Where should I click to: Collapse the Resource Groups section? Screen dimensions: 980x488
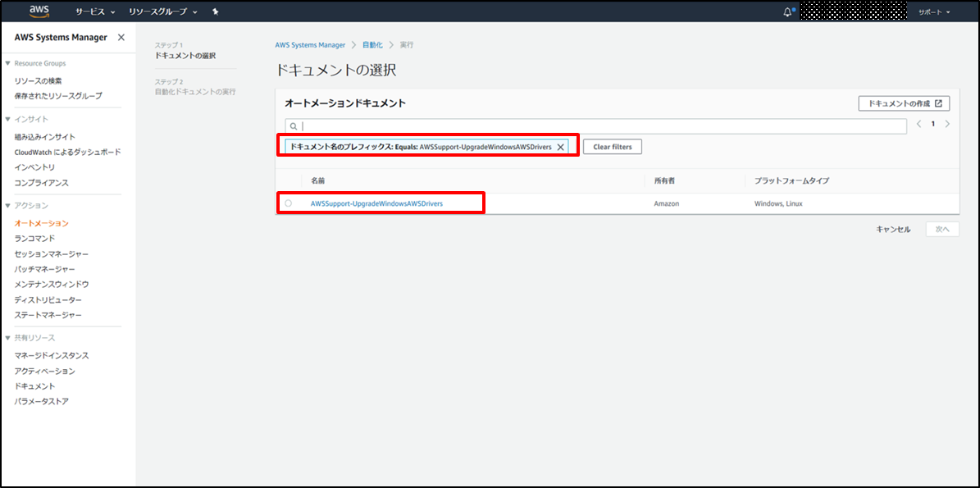point(7,63)
